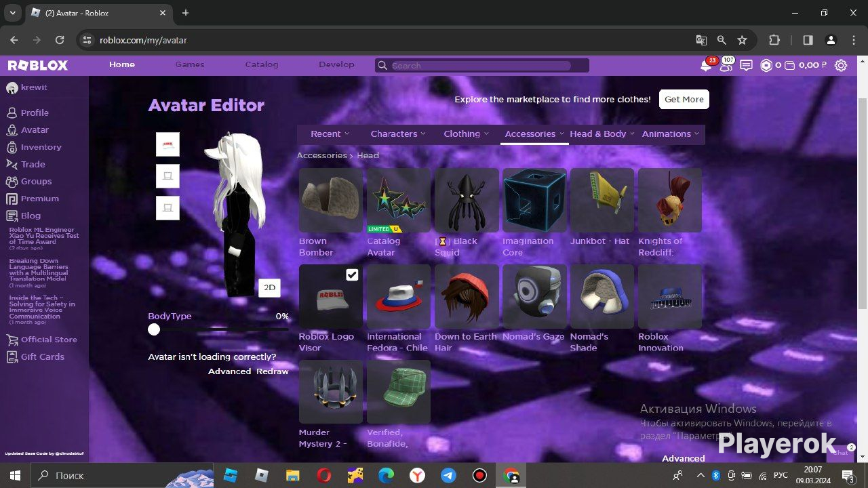
Task: Select the Junkbot - Hat accessory thumbnail
Action: [602, 200]
